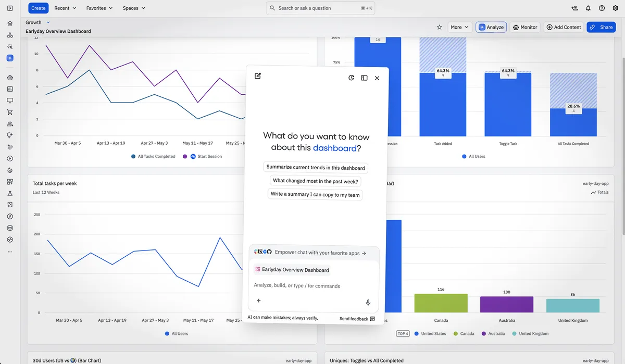Toggle the United States legend item
This screenshot has width=625, height=364.
tap(430, 333)
